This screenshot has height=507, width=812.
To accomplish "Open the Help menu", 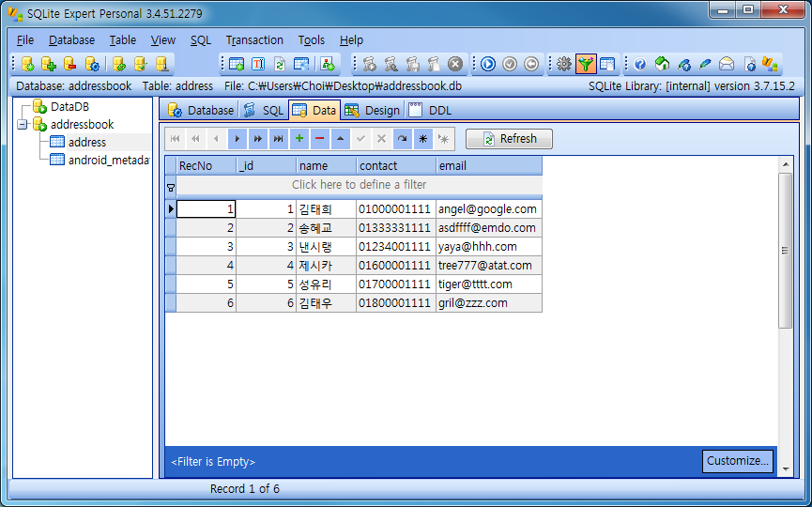I will pyautogui.click(x=351, y=40).
